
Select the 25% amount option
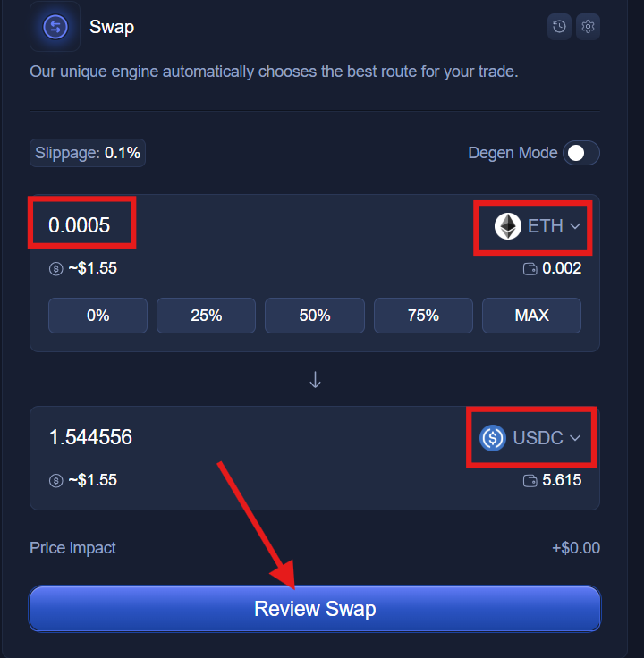coord(206,316)
